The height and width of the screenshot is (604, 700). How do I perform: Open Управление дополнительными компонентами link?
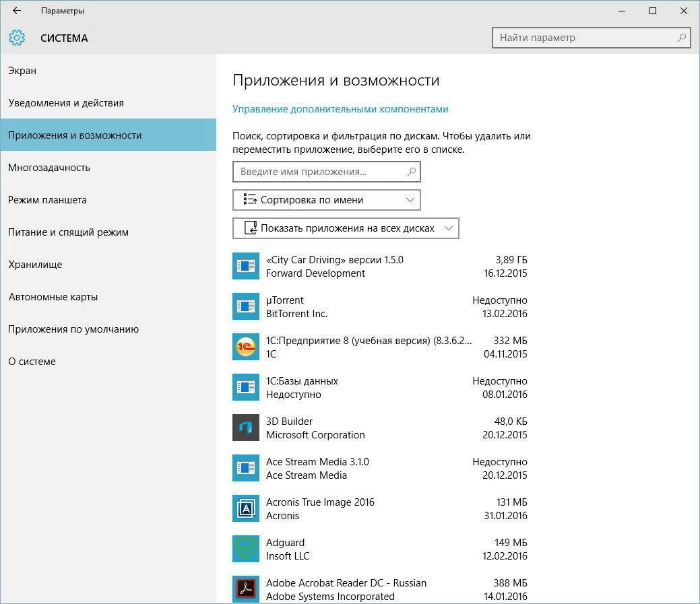[340, 109]
